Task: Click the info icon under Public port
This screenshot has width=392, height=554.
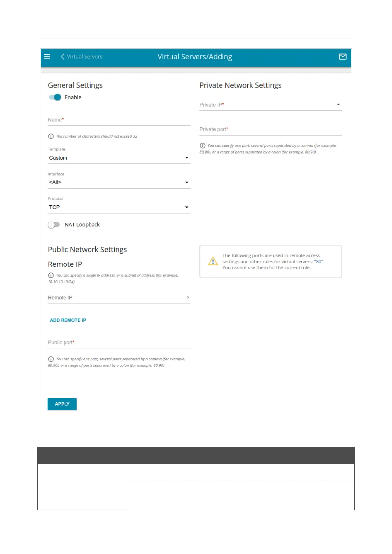Action: [51, 359]
